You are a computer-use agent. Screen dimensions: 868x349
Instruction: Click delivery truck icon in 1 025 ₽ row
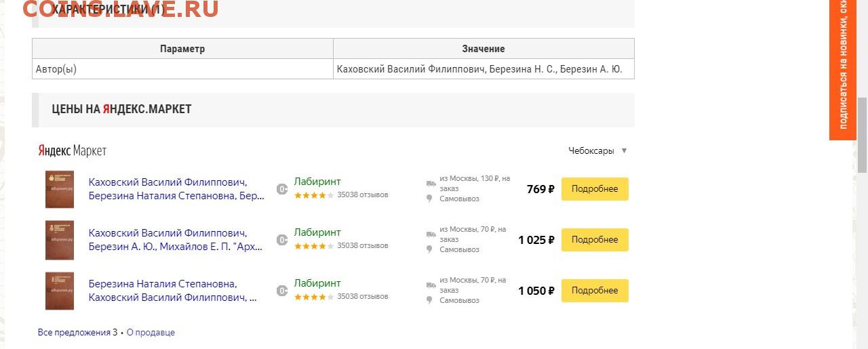[x=431, y=234]
